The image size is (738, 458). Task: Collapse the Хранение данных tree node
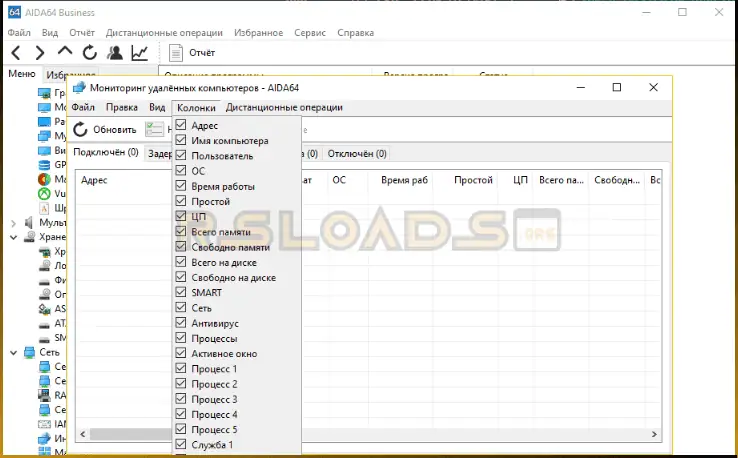(x=13, y=238)
